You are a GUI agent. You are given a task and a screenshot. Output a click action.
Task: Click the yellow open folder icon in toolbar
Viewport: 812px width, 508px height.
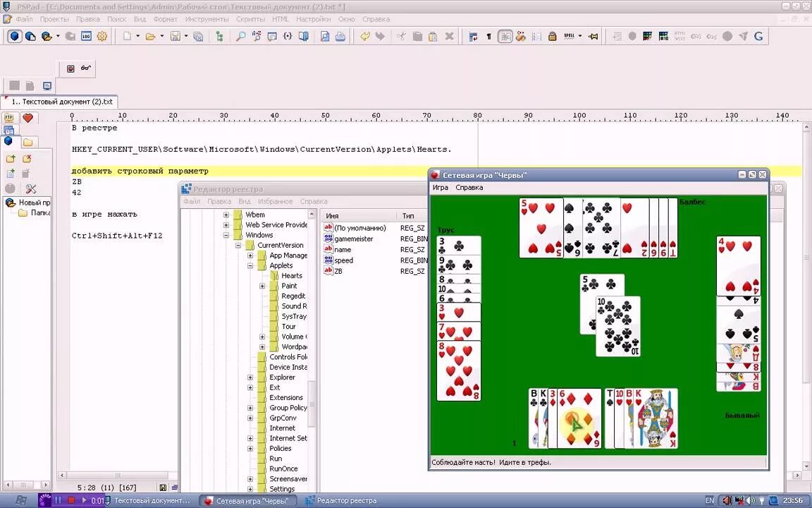coord(150,36)
